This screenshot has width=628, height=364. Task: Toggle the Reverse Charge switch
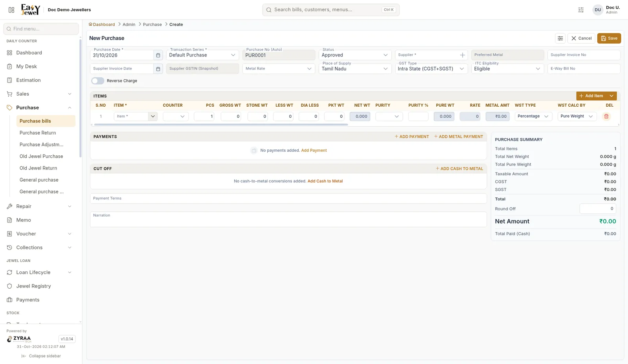tap(98, 81)
